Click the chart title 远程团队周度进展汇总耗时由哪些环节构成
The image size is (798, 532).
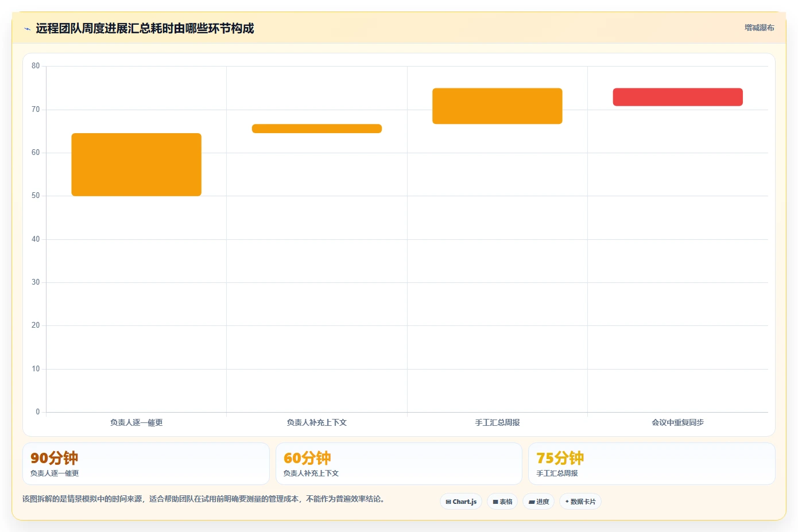145,28
